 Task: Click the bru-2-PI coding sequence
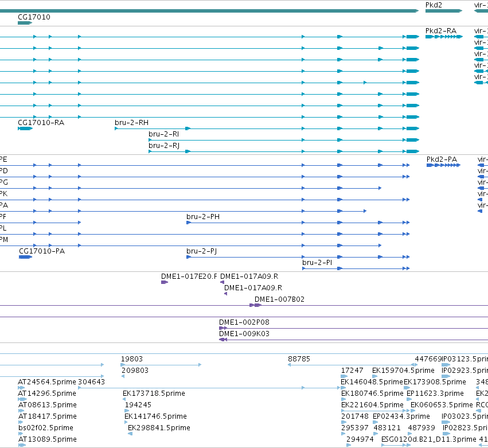tap(356, 268)
